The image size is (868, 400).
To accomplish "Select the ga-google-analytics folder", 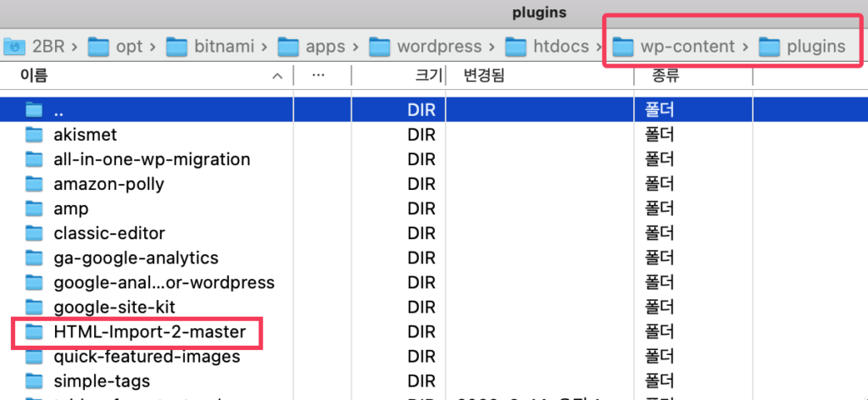I will [136, 258].
